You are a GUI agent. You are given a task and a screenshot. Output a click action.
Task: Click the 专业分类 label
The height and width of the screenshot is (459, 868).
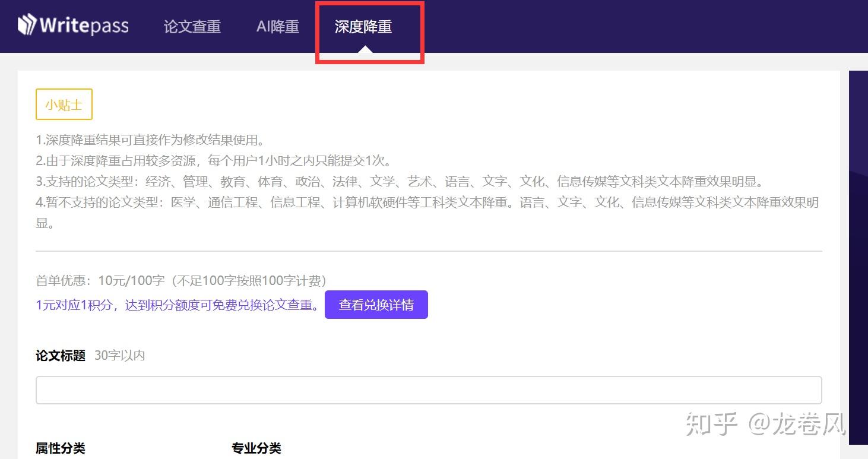[x=256, y=448]
